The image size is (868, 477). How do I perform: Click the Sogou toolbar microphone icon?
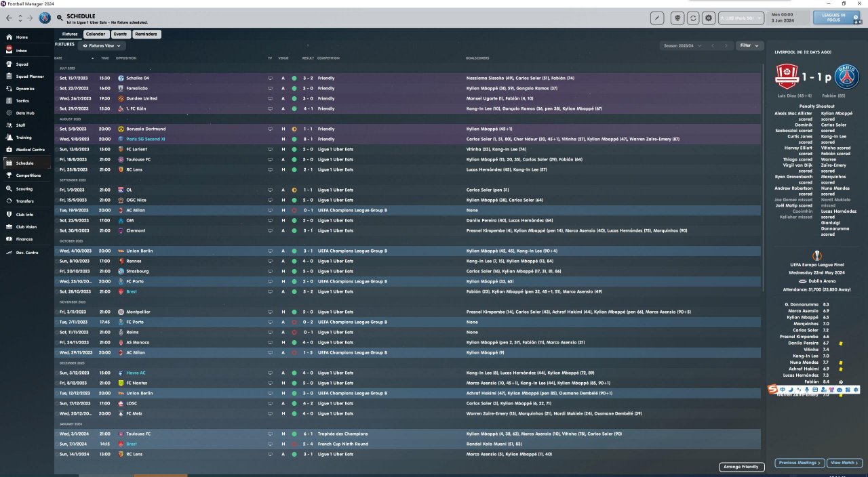coord(808,390)
